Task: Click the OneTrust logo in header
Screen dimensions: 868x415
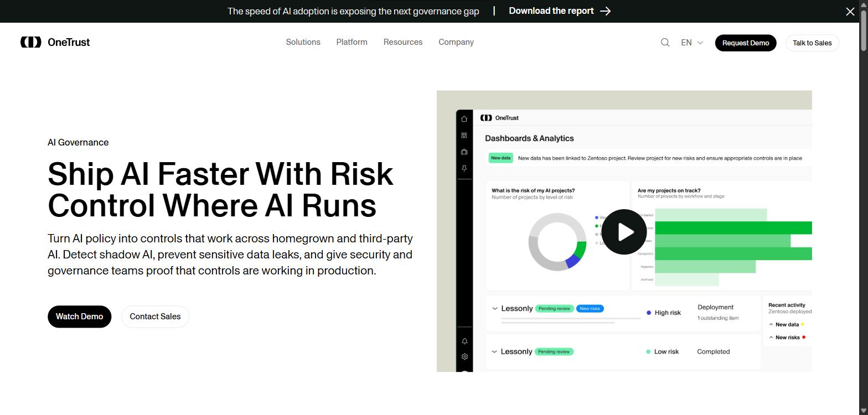Action: tap(55, 42)
